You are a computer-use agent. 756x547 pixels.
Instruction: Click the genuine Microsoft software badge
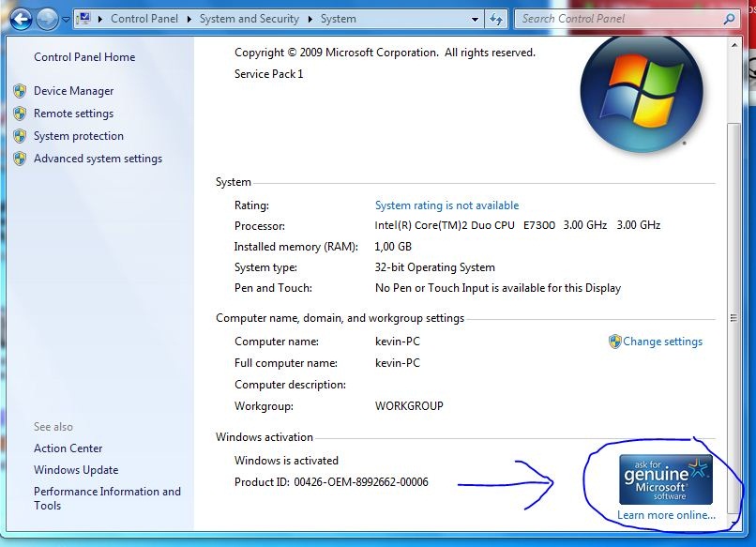click(665, 479)
